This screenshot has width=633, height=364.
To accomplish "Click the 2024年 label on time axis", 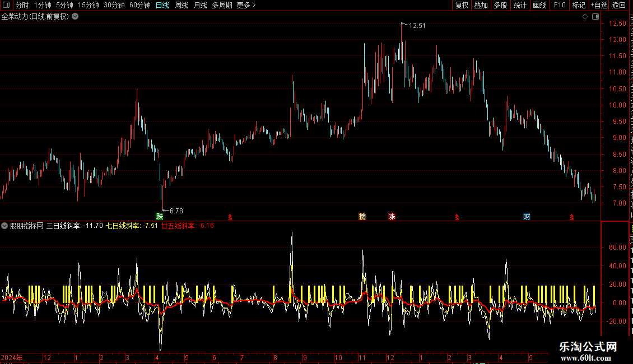I will [x=12, y=357].
